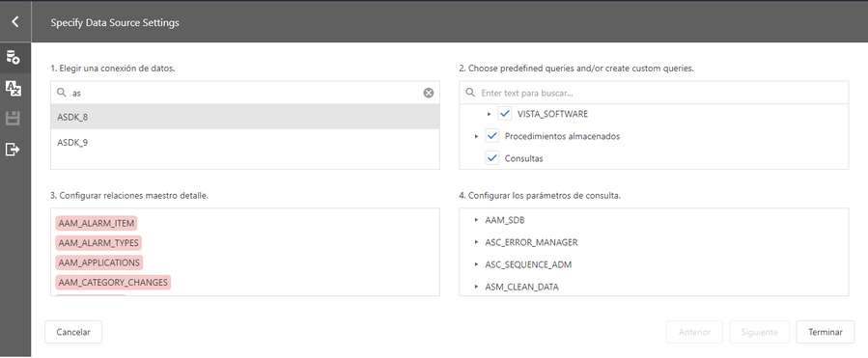Viewport: 868px width, 358px height.
Task: Expand the ASC_ERROR_MANAGER node
Action: 477,242
